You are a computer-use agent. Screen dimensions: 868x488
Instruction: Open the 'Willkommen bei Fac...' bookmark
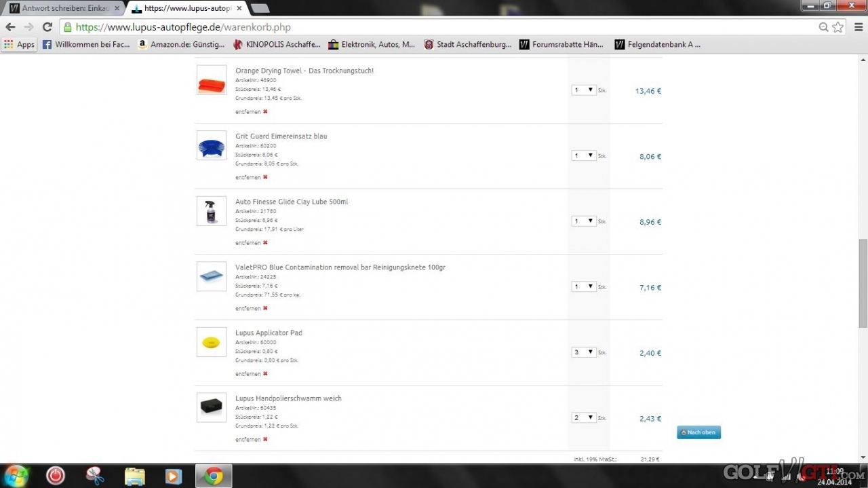click(86, 45)
